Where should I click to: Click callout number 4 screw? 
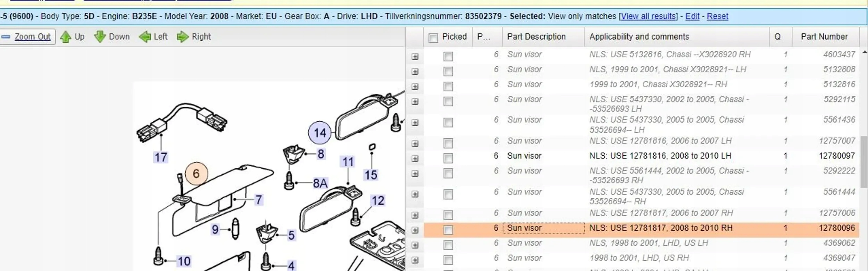(291, 266)
